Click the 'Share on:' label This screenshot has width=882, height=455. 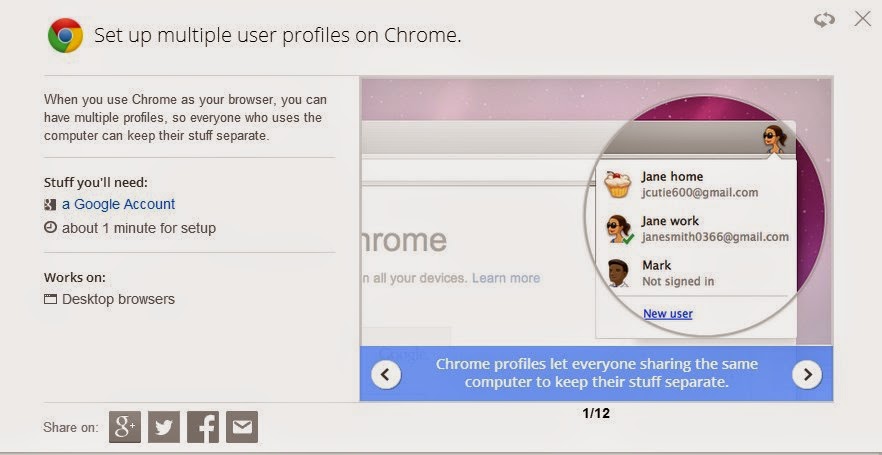(70, 427)
